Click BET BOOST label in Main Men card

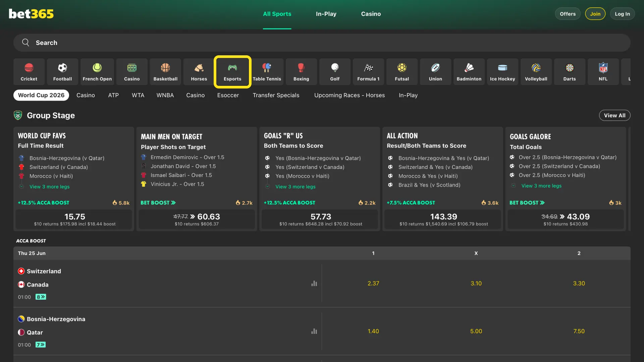(x=158, y=203)
